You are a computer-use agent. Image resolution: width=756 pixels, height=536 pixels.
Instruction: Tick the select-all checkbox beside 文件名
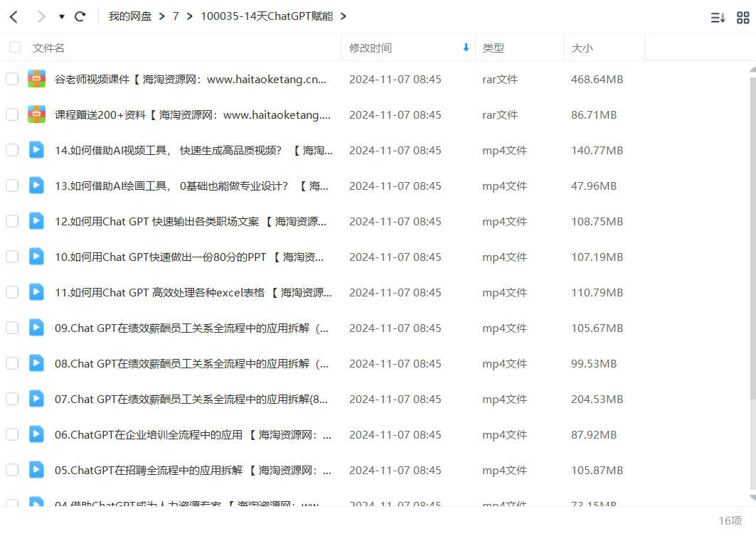click(15, 47)
